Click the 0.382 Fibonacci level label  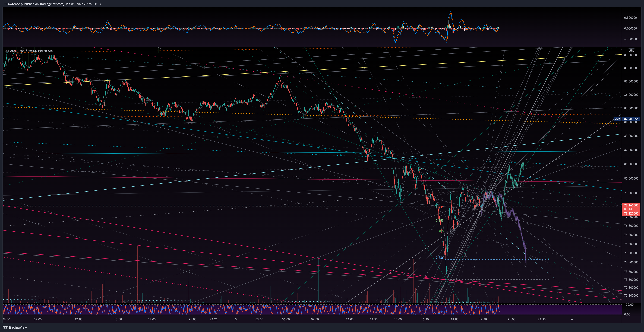tap(440, 220)
